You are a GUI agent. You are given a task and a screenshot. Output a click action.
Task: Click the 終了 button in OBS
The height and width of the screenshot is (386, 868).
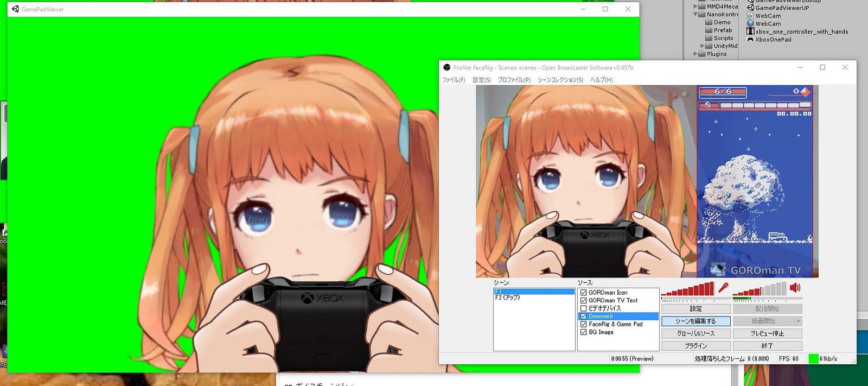point(768,346)
